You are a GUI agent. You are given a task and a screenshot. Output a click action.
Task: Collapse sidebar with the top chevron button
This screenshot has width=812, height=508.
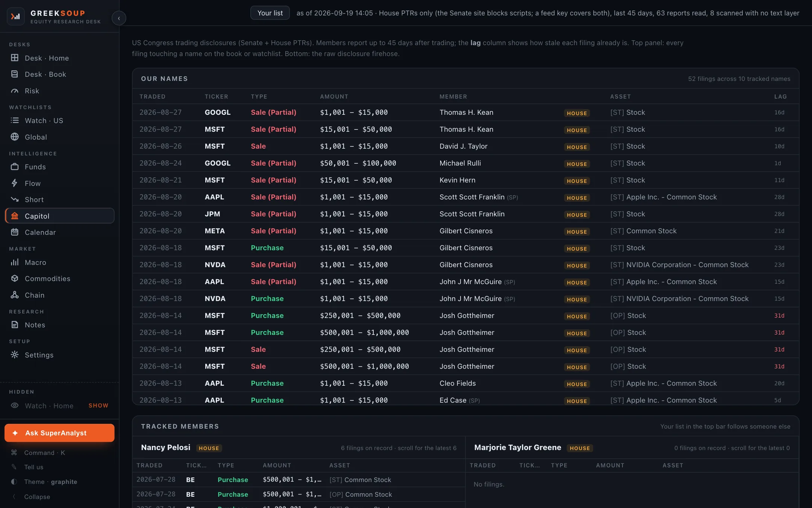pyautogui.click(x=119, y=18)
